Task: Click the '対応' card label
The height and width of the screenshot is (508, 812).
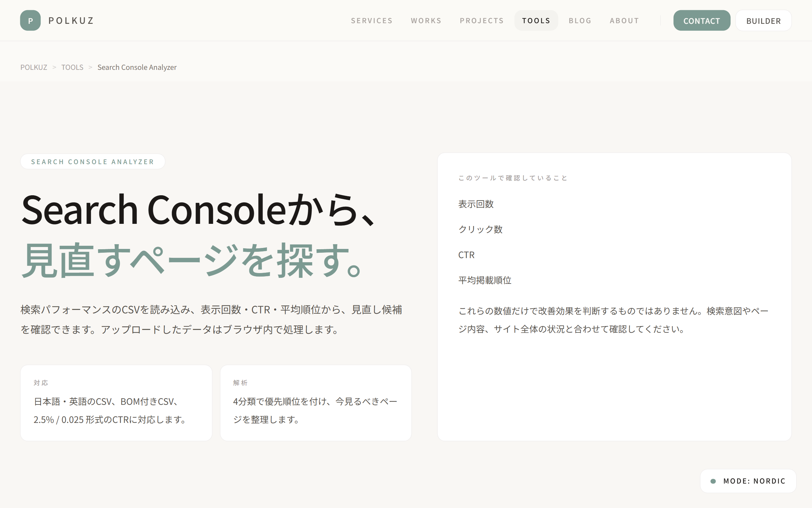Action: [x=41, y=383]
